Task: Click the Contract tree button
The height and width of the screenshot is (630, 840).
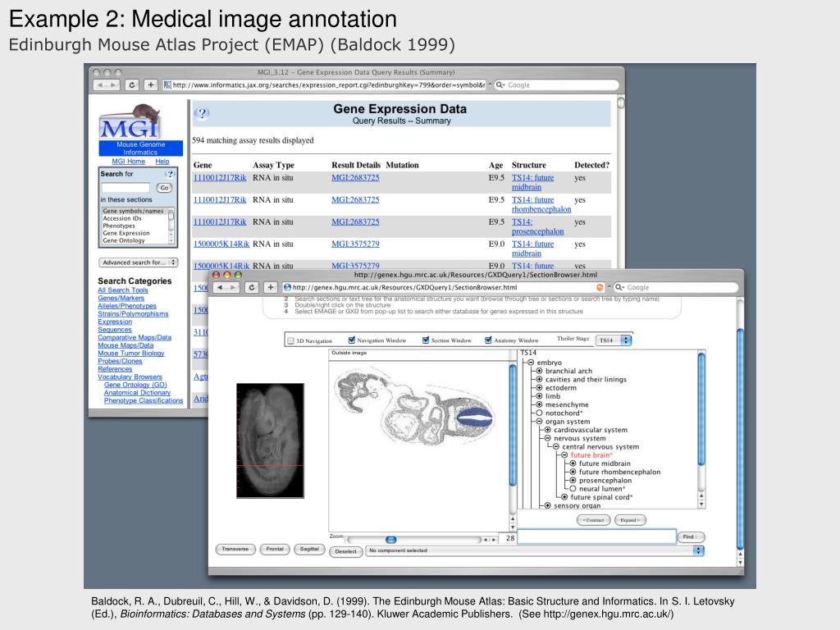Action: pos(594,520)
